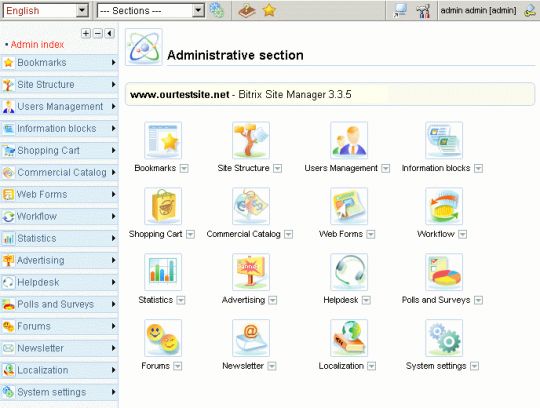The image size is (540, 408).
Task: Go to Admin index link in sidebar
Action: coord(37,44)
